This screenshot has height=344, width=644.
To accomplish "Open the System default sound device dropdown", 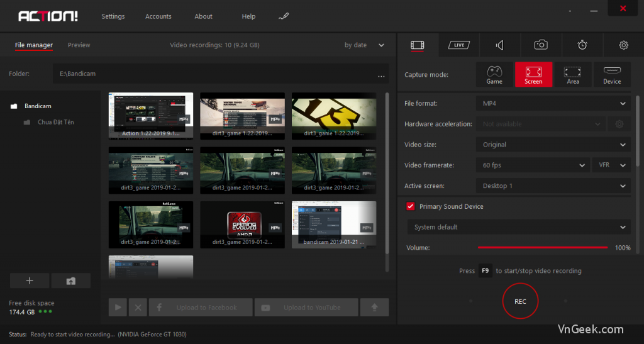I will pos(519,227).
